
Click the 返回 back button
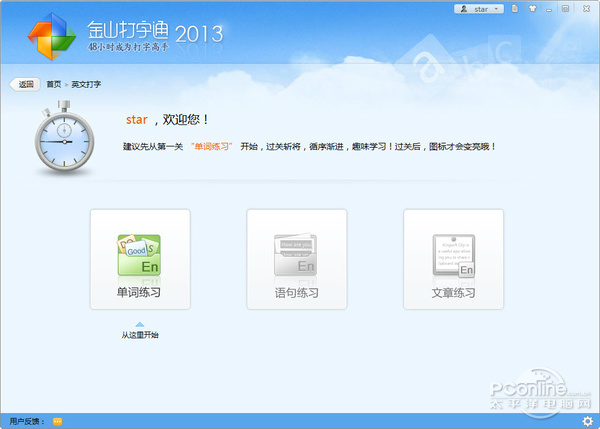click(x=25, y=84)
